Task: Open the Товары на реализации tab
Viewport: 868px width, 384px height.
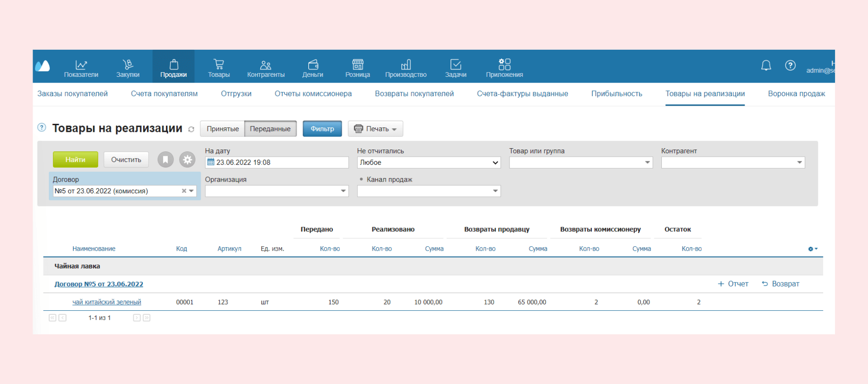Action: (705, 94)
